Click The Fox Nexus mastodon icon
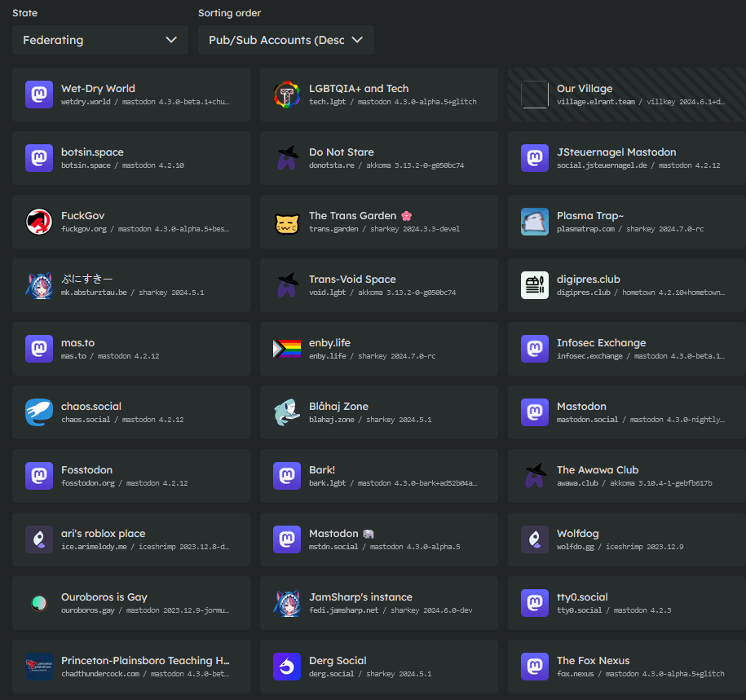 (535, 667)
